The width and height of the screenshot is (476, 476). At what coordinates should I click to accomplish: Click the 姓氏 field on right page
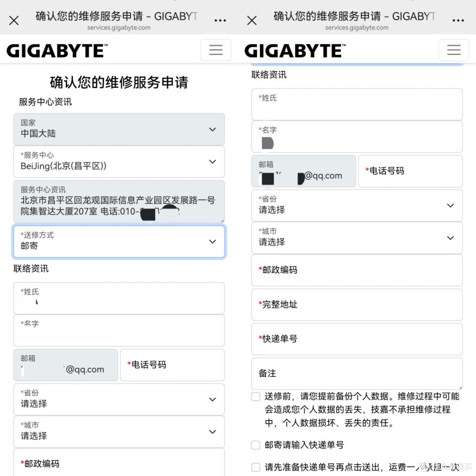pyautogui.click(x=357, y=104)
